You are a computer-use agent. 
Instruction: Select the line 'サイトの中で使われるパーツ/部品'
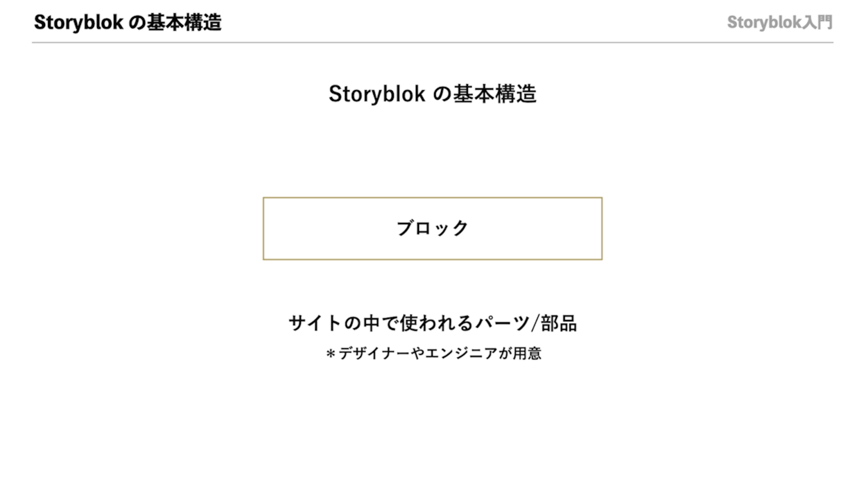pos(433,323)
